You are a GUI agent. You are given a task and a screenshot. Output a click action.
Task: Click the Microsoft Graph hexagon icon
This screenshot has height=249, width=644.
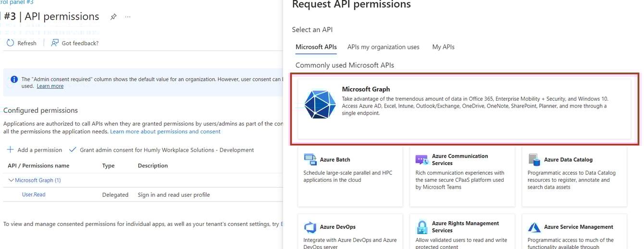[x=320, y=104]
